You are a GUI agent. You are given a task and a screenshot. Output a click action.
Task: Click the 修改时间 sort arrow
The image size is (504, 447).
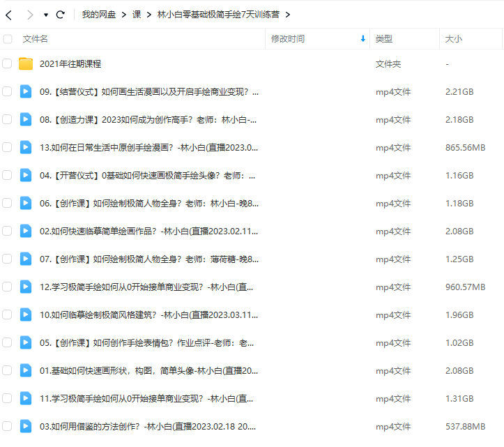pyautogui.click(x=362, y=39)
